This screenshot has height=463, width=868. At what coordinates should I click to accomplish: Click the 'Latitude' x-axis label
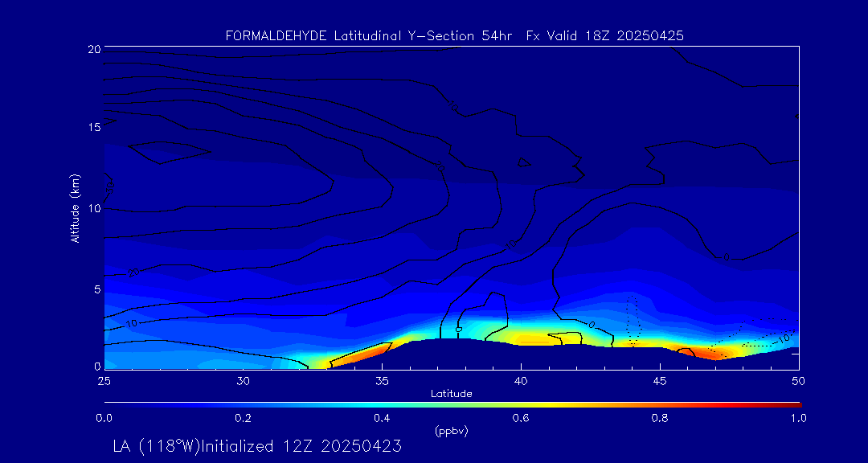click(x=451, y=393)
